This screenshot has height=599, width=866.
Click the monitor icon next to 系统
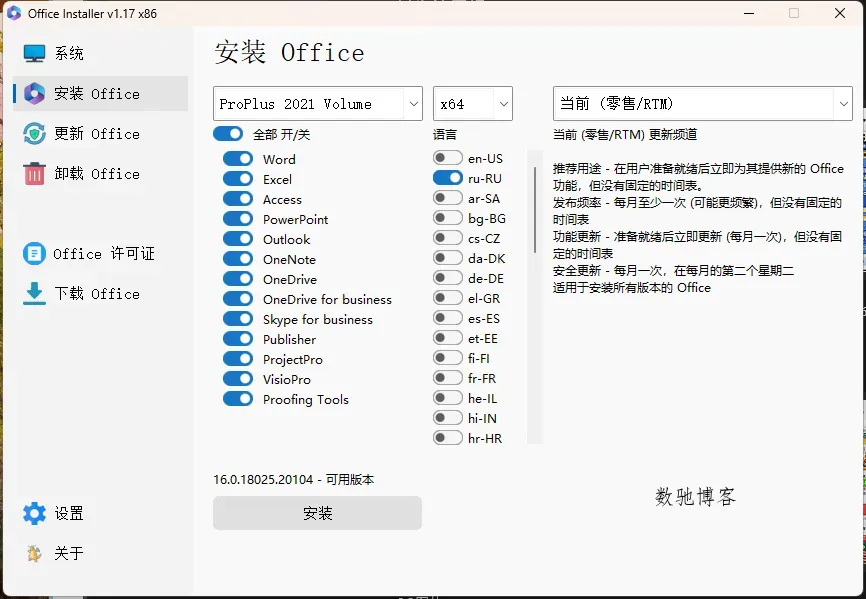click(x=34, y=54)
